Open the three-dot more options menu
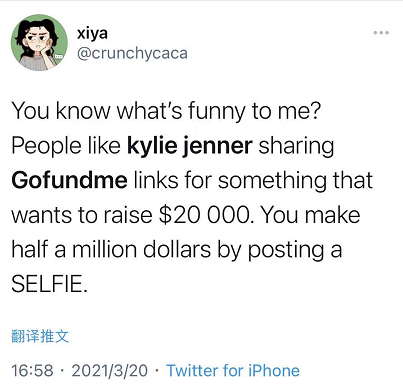 pos(381,33)
